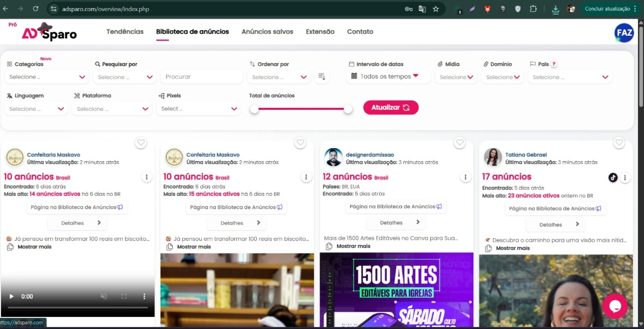The height and width of the screenshot is (329, 644).
Task: Save first Confeitaria Maskavo ad with heart
Action: tap(141, 143)
